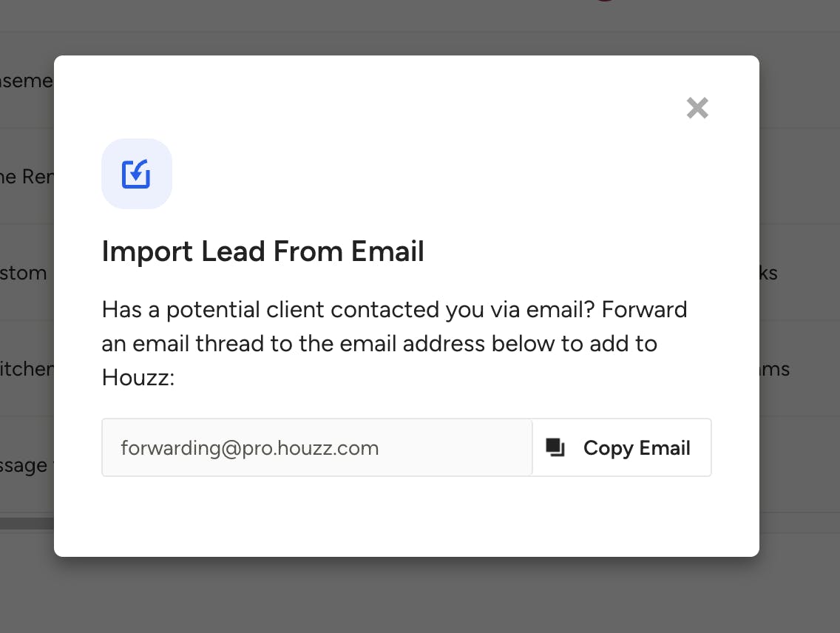This screenshot has width=840, height=633.
Task: Select the background row reading 'ne Ren'
Action: coord(27,176)
